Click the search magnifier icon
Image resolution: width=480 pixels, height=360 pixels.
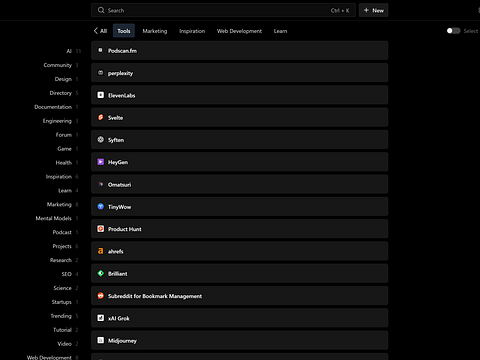101,10
